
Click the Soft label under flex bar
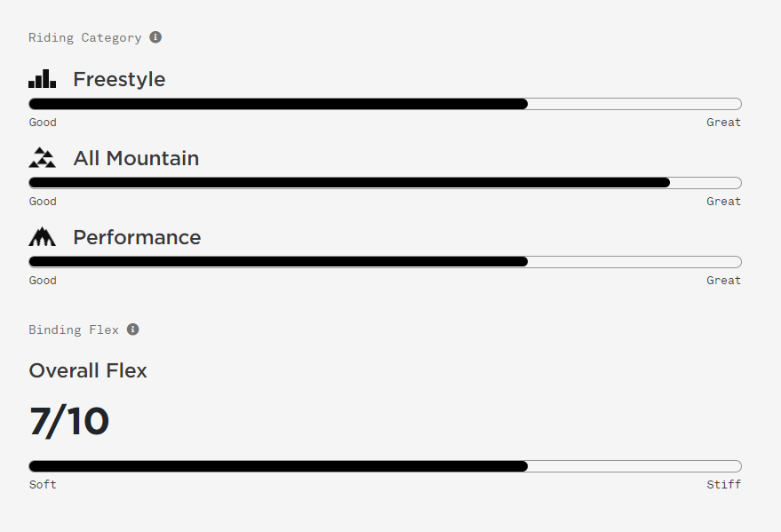(43, 484)
